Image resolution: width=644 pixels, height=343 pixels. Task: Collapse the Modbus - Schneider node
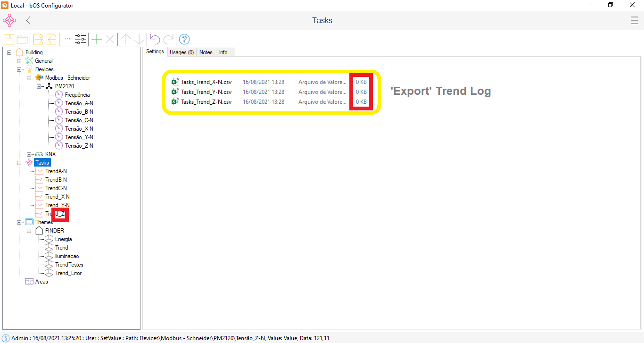tap(29, 78)
